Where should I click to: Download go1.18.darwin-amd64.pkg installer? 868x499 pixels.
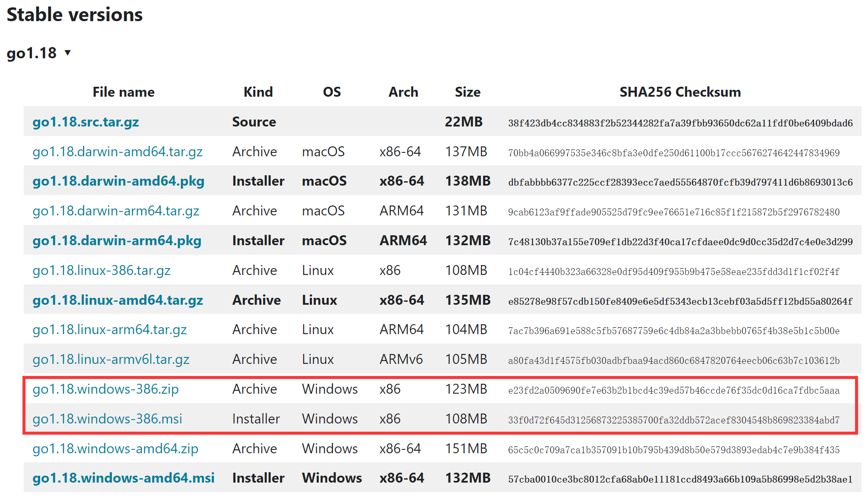(x=118, y=181)
